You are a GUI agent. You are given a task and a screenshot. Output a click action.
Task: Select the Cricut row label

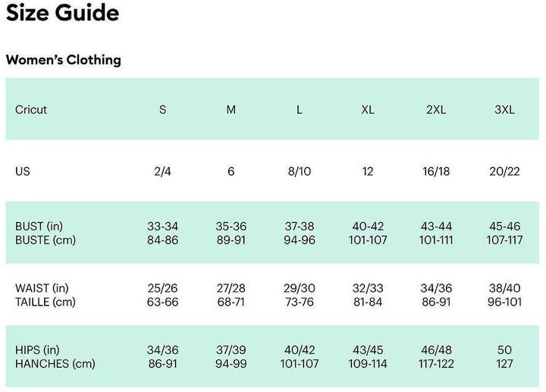pos(31,109)
